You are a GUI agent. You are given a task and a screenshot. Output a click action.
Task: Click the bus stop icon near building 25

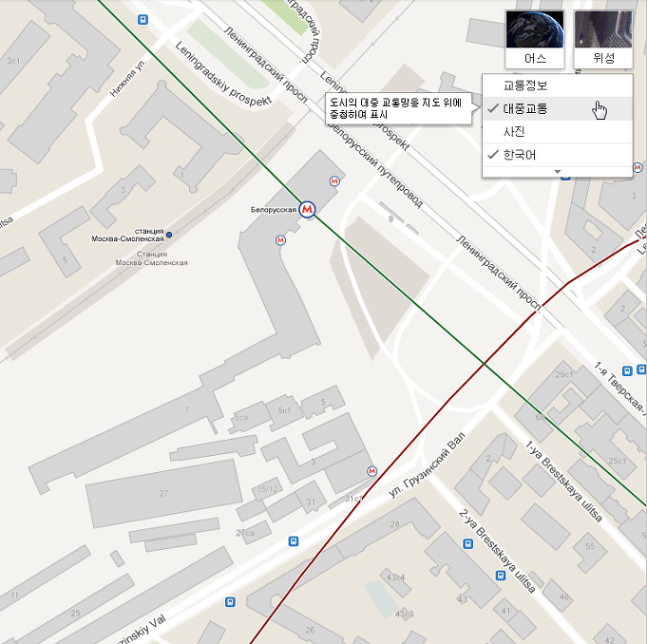click(230, 602)
